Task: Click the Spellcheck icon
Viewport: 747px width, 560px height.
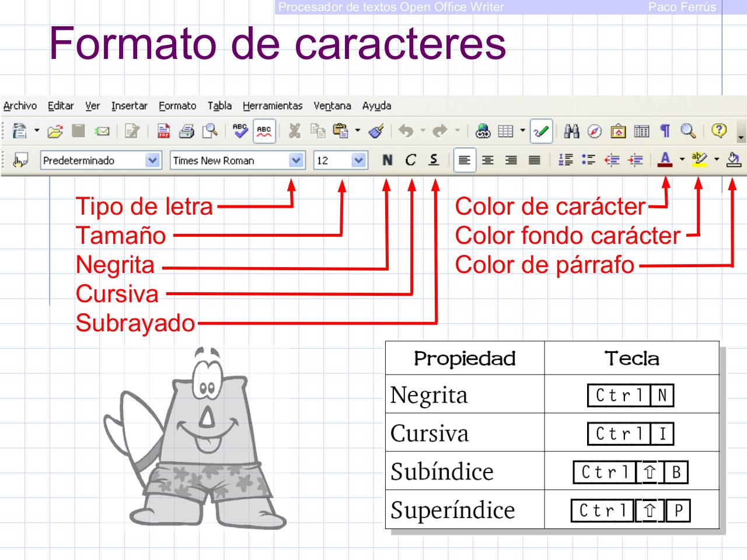Action: [x=240, y=131]
